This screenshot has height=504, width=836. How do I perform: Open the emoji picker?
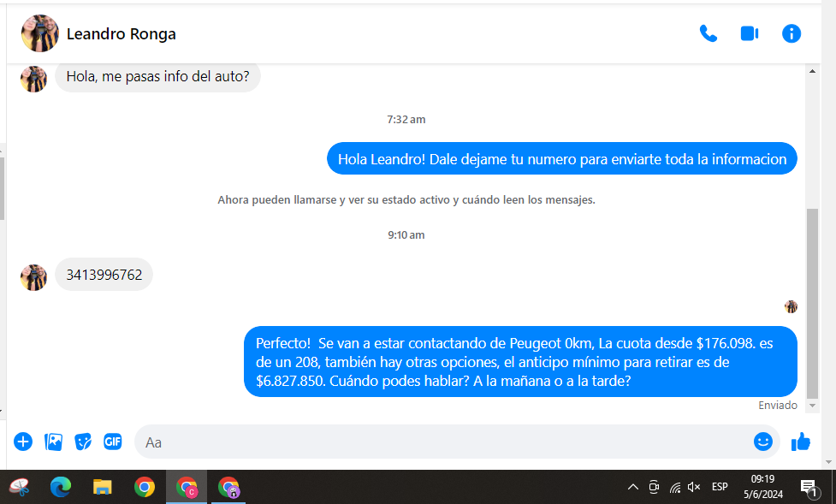(x=762, y=442)
